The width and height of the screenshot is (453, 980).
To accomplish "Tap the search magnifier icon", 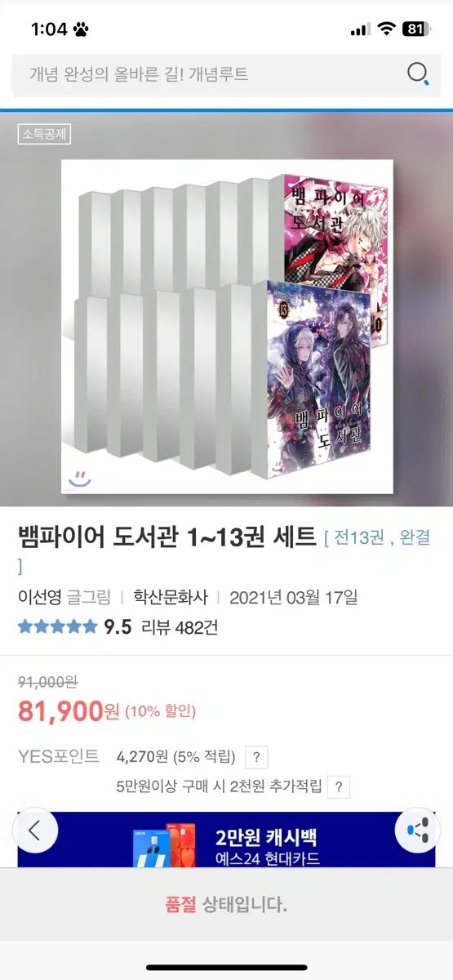I will click(x=418, y=73).
